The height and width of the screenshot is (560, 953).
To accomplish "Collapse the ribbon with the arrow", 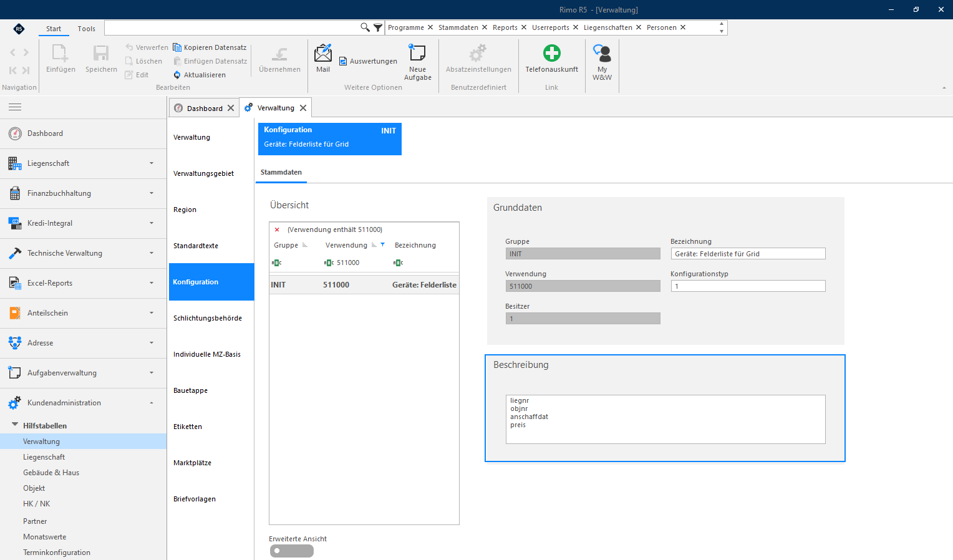I will click(944, 88).
